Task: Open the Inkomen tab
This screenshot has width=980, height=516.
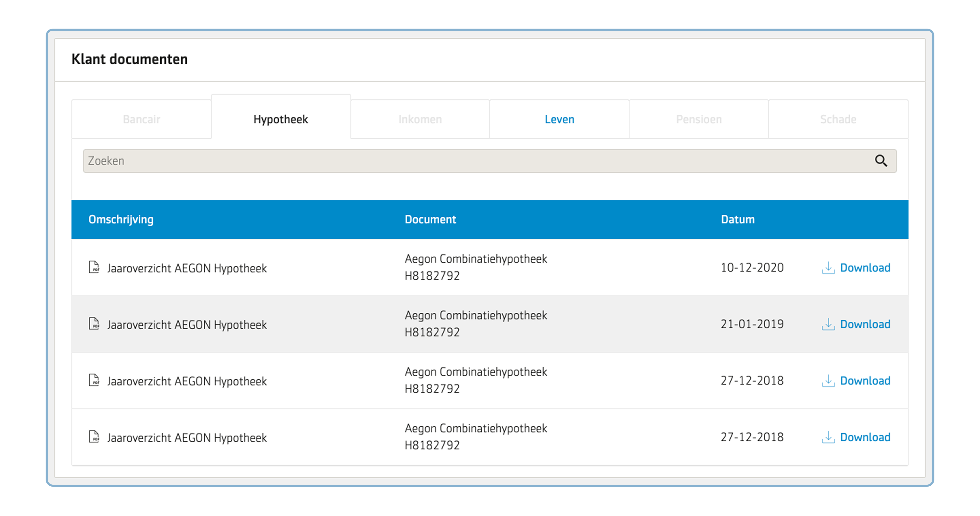Action: click(420, 120)
